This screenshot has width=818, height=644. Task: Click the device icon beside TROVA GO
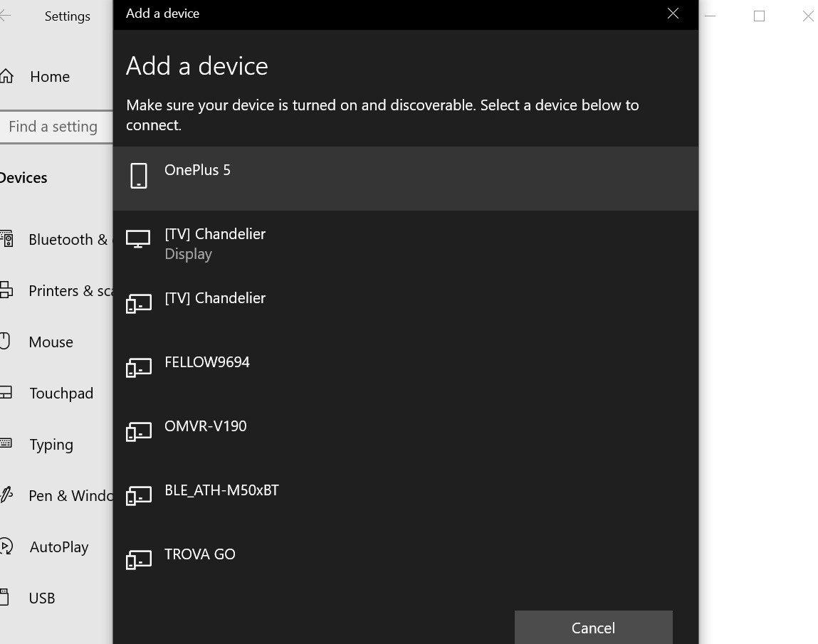(139, 560)
